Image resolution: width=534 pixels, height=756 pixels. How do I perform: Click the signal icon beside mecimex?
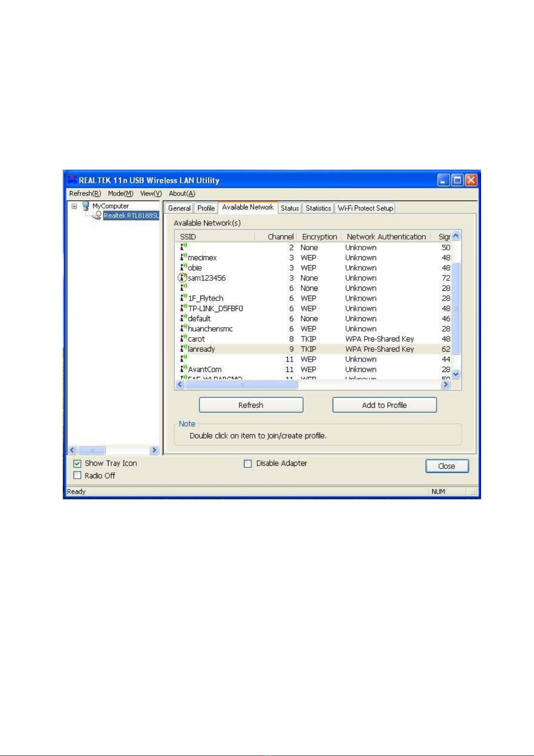point(183,257)
